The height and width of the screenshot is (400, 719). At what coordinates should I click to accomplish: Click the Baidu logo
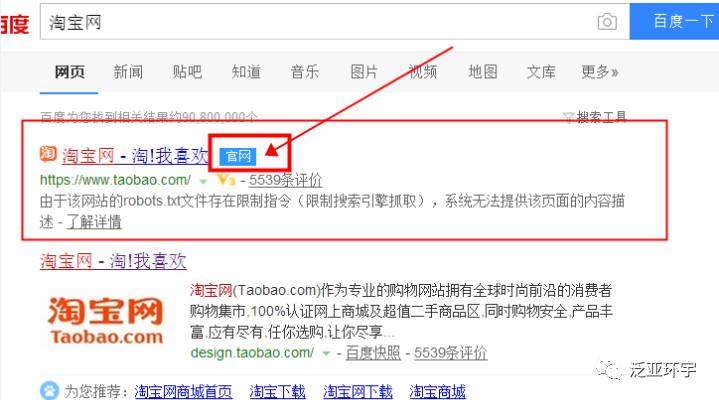point(14,24)
